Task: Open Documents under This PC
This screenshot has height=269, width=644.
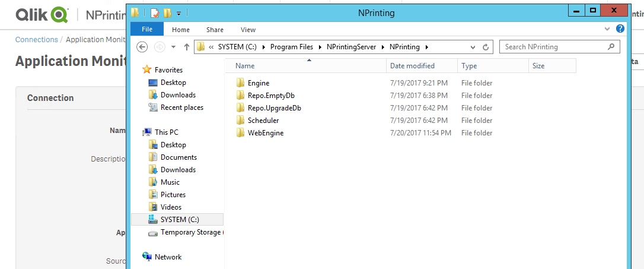Action: point(178,157)
